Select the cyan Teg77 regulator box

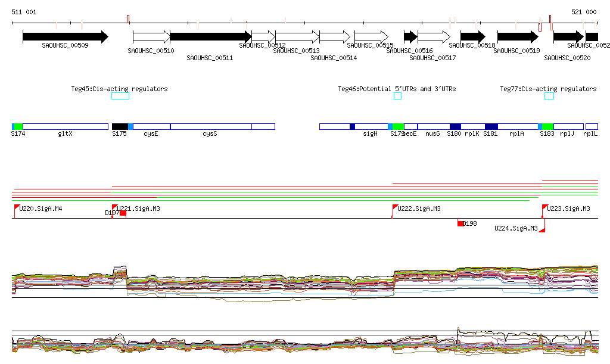point(549,96)
